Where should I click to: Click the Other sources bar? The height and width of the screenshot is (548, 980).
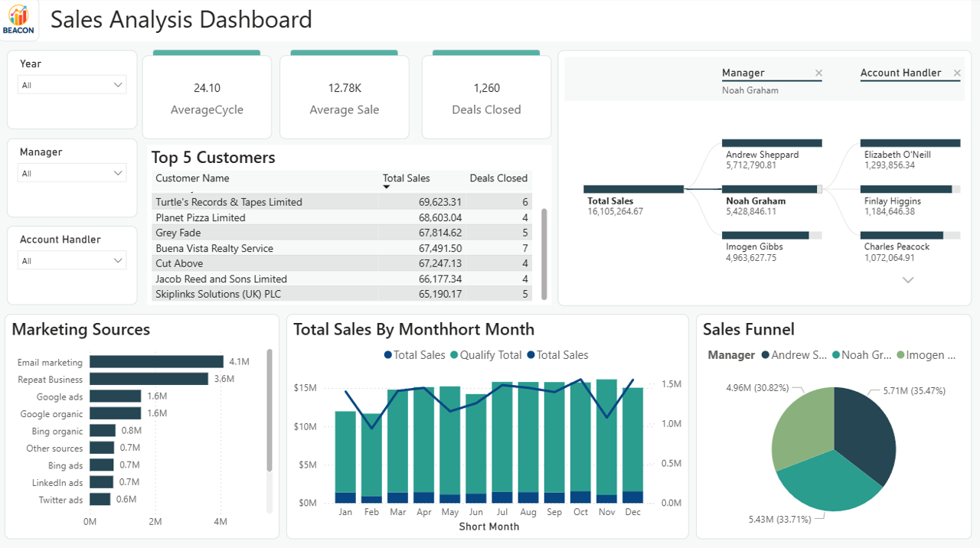pos(102,448)
